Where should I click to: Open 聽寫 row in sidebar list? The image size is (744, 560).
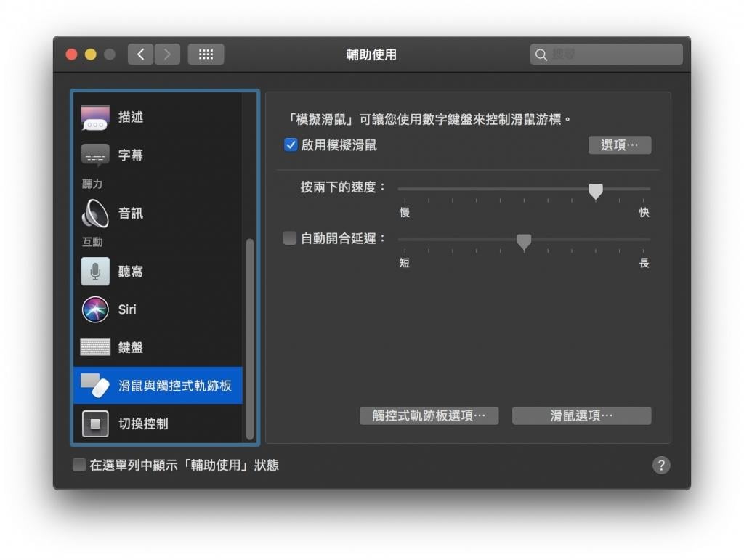click(x=158, y=271)
